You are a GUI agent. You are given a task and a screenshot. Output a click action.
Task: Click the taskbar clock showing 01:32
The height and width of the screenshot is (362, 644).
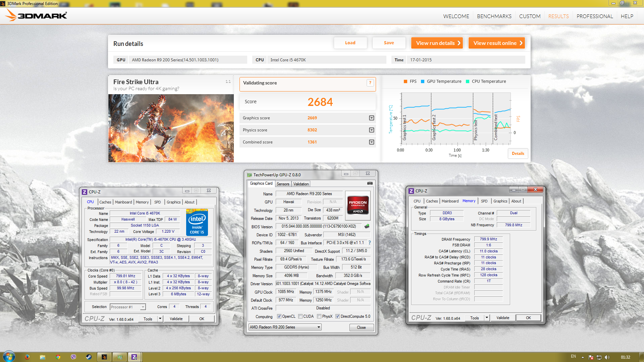tap(625, 357)
